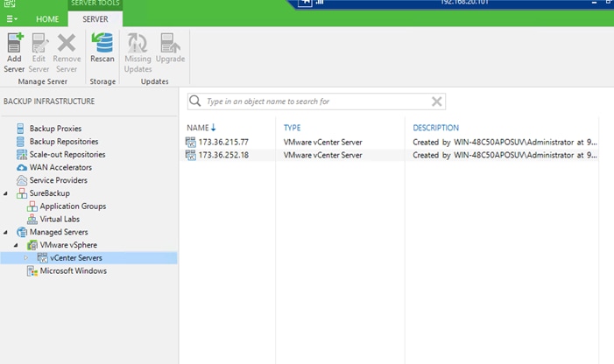The image size is (614, 364).
Task: Click the Server Tools contextual tab header
Action: pyautogui.click(x=95, y=3)
